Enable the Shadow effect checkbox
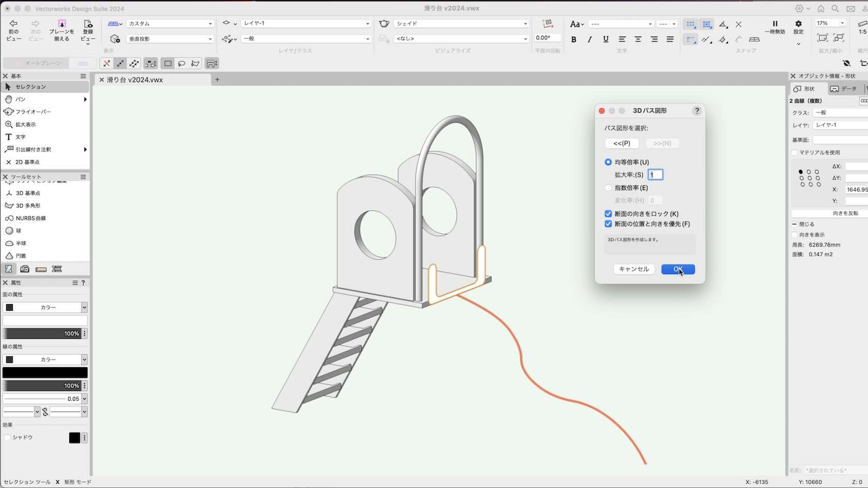Screen dimensions: 868x488 (x=7, y=437)
